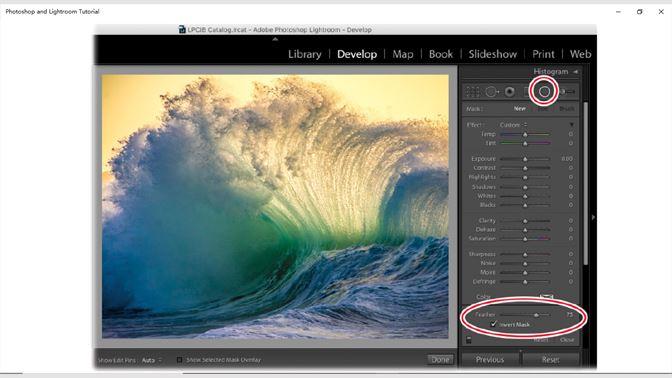Click the Highlights slider handle
The height and width of the screenshot is (378, 672).
pyautogui.click(x=525, y=177)
